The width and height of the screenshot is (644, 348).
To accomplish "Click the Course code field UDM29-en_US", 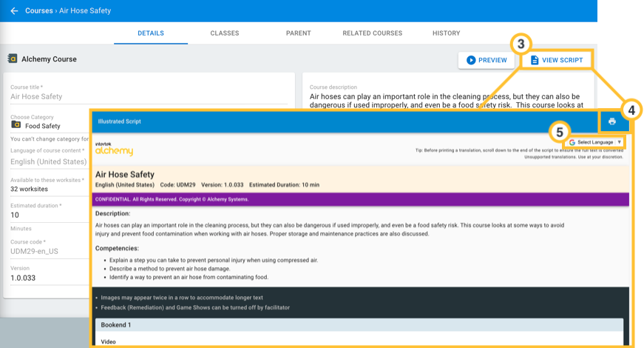I will pyautogui.click(x=50, y=251).
